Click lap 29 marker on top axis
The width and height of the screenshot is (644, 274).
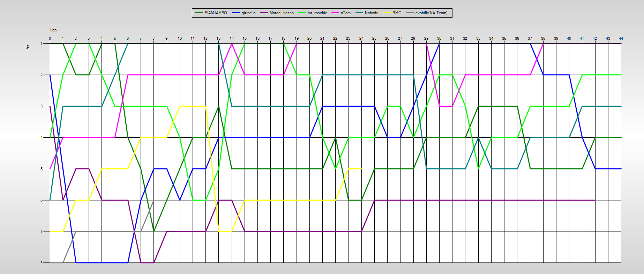point(426,38)
